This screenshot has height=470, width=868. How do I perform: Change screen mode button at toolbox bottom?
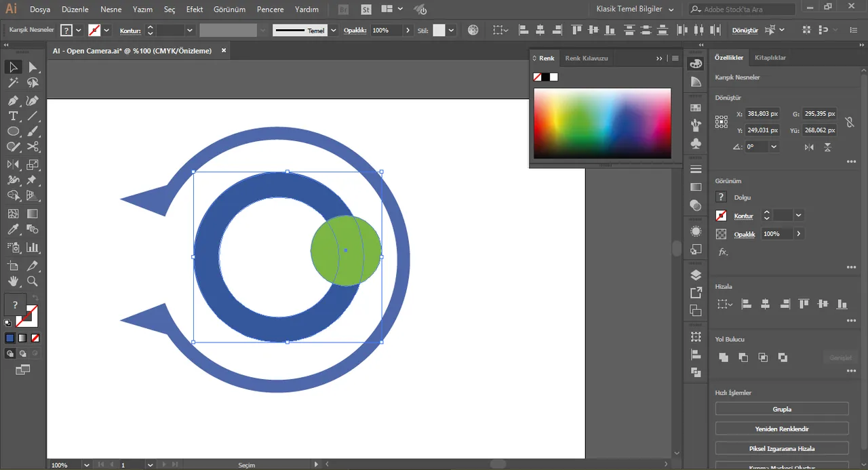(x=22, y=370)
